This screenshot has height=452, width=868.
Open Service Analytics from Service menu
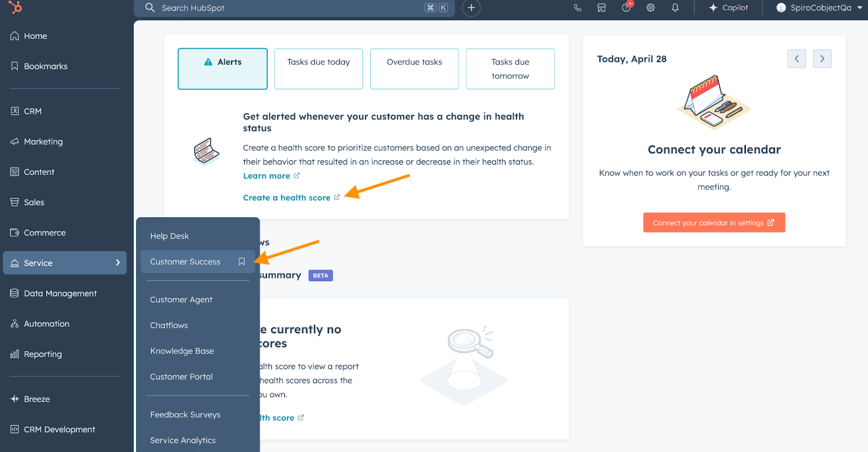click(183, 440)
